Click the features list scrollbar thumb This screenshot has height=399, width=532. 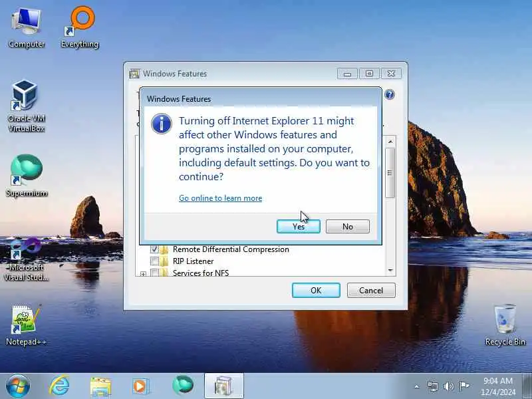click(390, 173)
